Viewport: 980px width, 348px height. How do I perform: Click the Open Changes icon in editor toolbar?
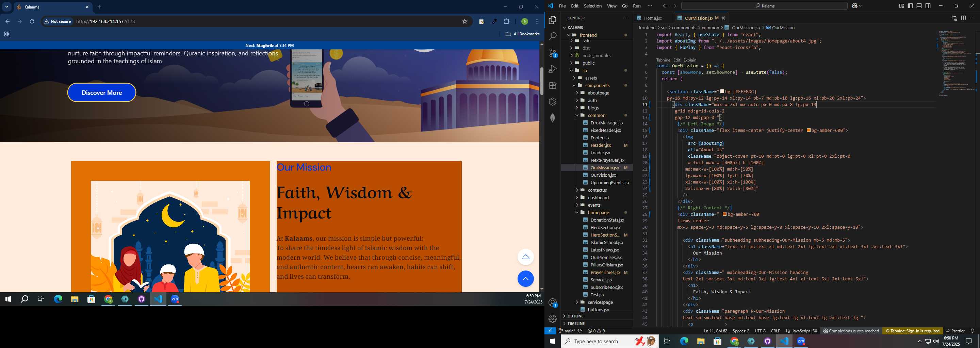(x=954, y=18)
